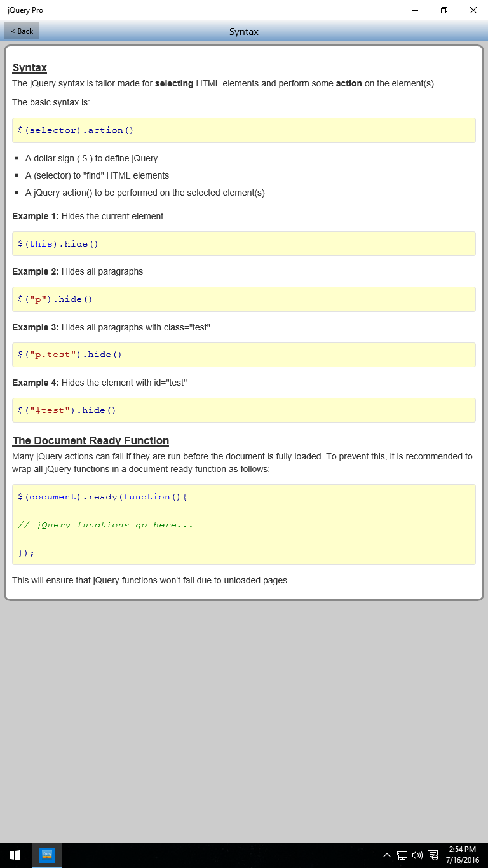488x868 pixels.
Task: Select code $("p").hide()
Action: pyautogui.click(x=55, y=299)
